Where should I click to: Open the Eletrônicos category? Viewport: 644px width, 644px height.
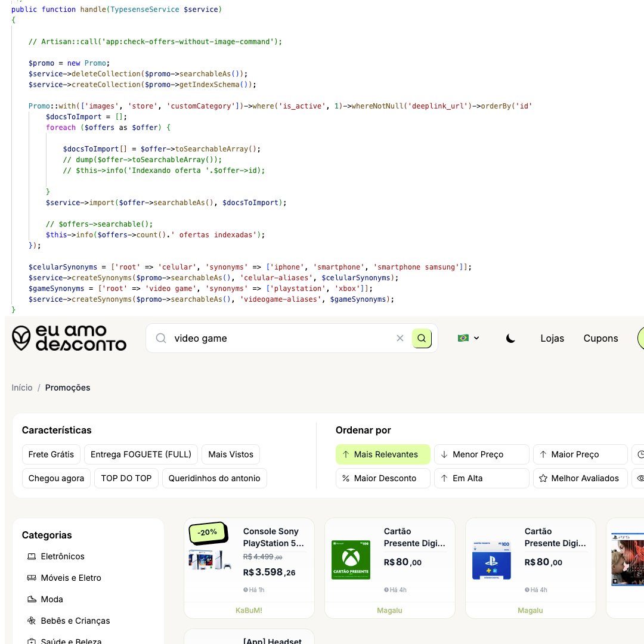pos(63,556)
